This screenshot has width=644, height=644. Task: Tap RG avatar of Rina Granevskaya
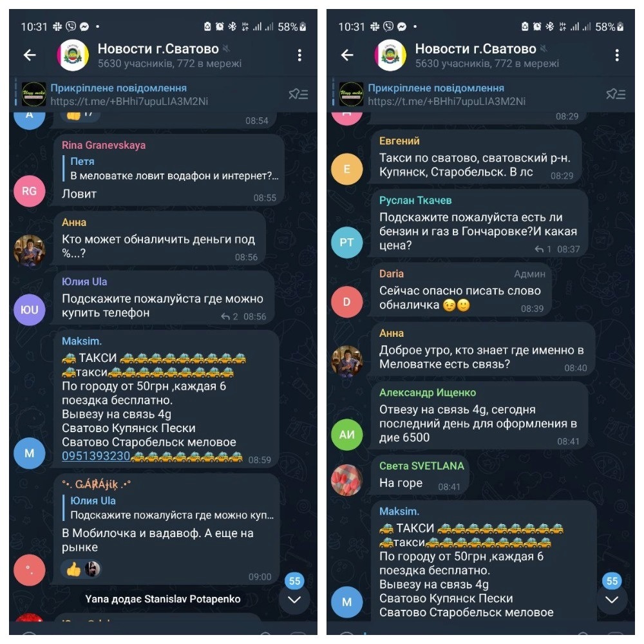29,191
